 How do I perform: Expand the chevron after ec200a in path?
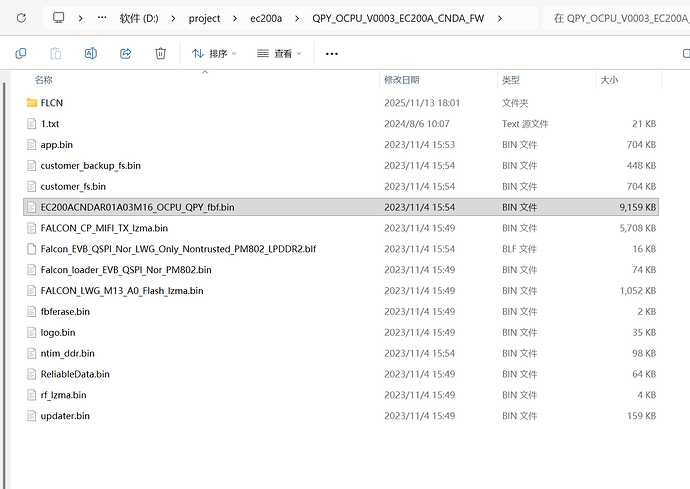[297, 18]
